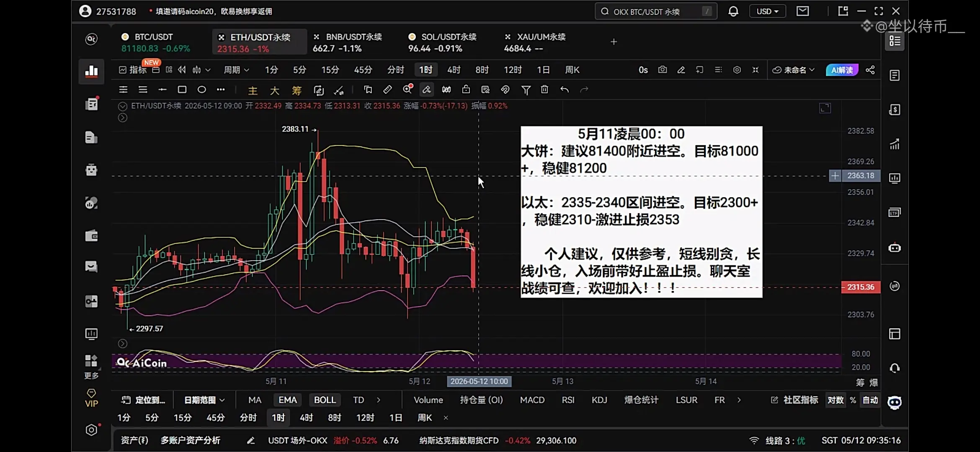The height and width of the screenshot is (452, 980).
Task: Expand chart type dropdown arrow
Action: pyautogui.click(x=208, y=70)
